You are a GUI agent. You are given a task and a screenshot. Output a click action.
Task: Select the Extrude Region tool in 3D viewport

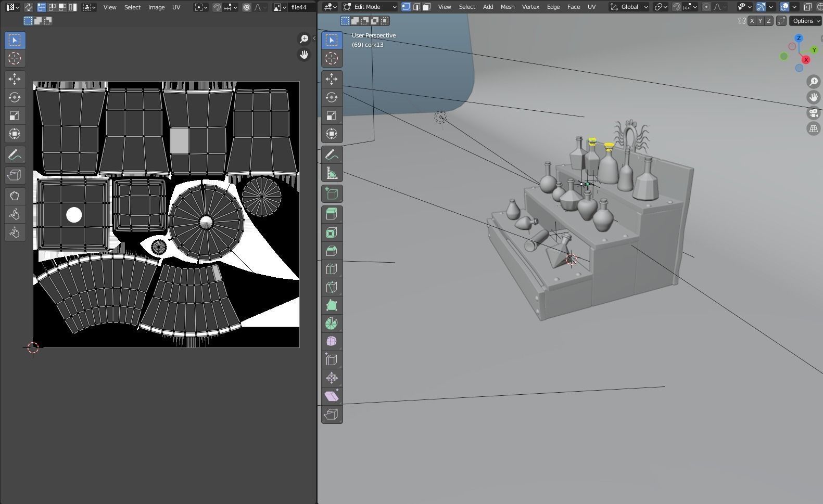(x=332, y=214)
